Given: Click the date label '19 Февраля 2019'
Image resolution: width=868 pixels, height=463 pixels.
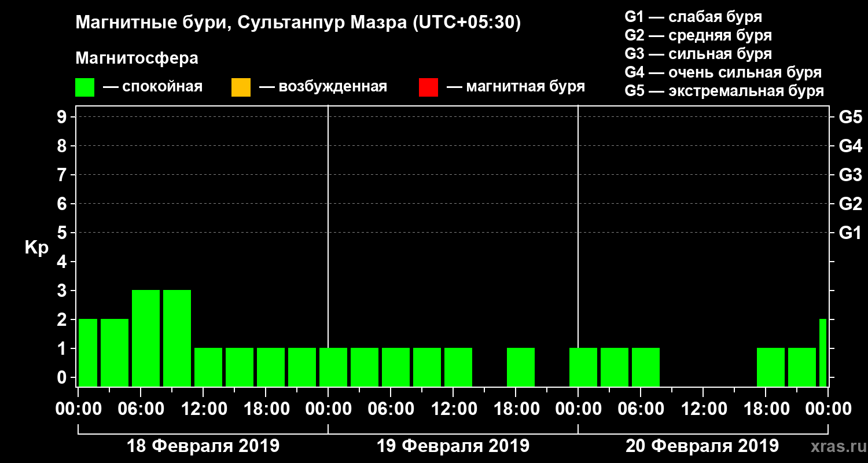Looking at the screenshot, I should click(453, 446).
